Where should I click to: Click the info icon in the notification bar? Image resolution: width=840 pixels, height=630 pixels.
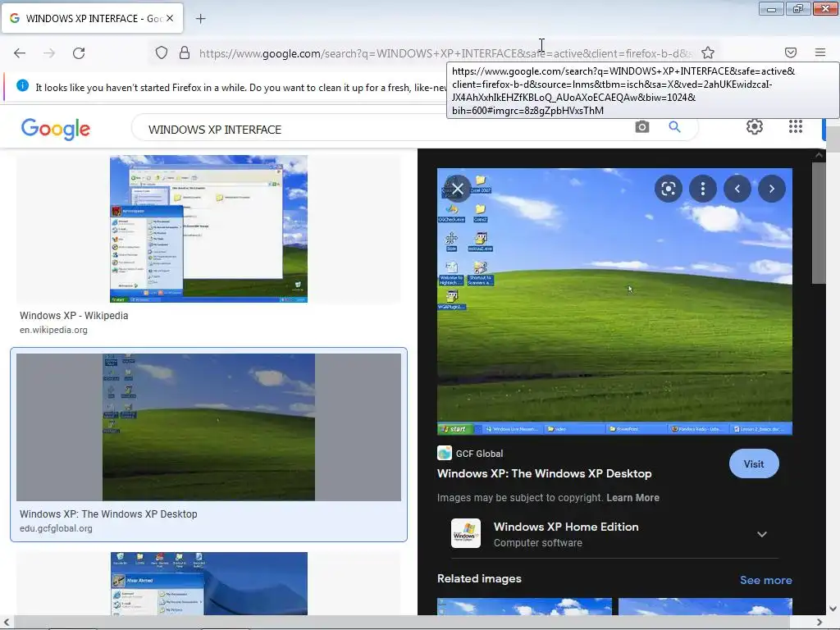click(22, 85)
